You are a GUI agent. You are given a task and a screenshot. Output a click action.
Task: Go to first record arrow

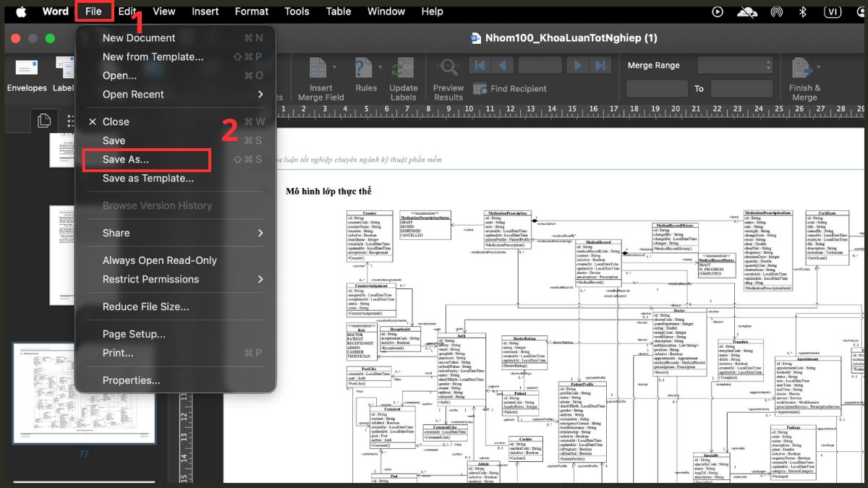(x=479, y=66)
